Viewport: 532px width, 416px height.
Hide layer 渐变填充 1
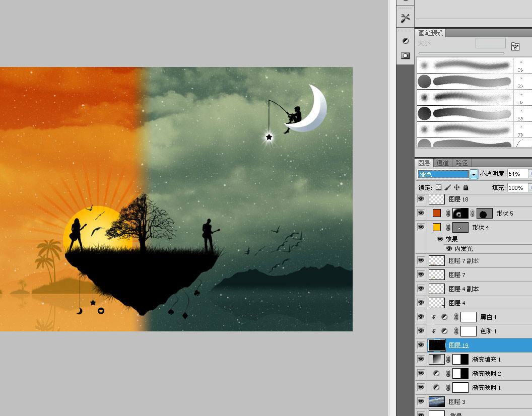(421, 359)
